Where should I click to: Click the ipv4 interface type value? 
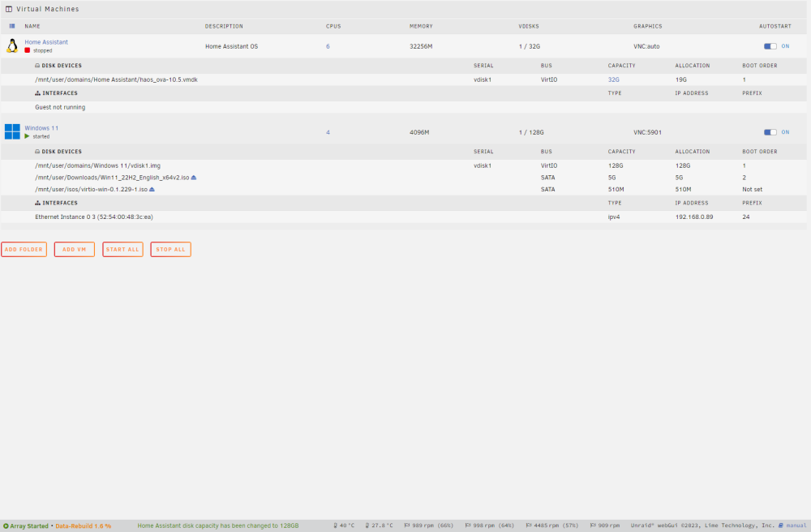[x=614, y=217]
